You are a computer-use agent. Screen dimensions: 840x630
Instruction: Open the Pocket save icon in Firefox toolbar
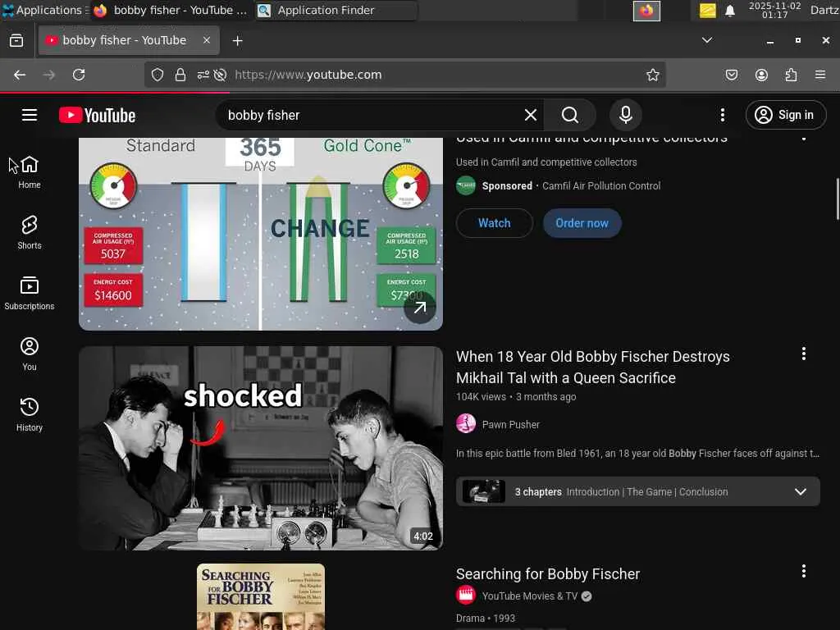731,75
